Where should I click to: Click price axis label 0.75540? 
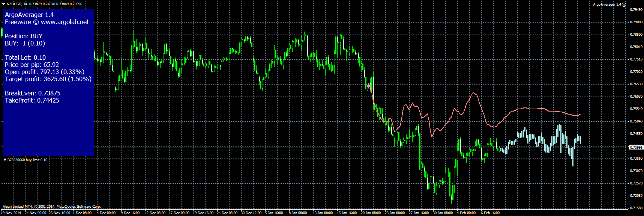636,109
